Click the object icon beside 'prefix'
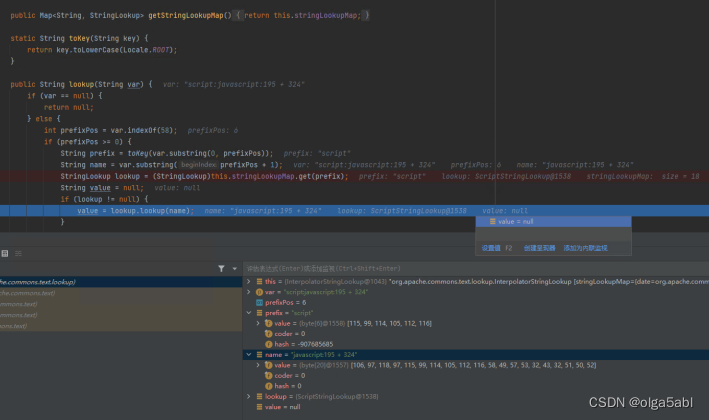Viewport: 709px width, 420px height. [x=260, y=313]
